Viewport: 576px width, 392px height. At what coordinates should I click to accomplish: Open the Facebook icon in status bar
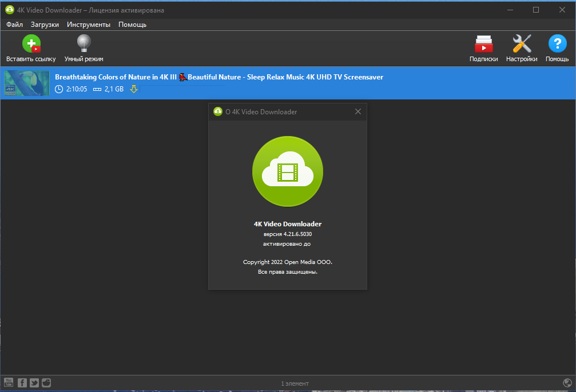[x=22, y=383]
